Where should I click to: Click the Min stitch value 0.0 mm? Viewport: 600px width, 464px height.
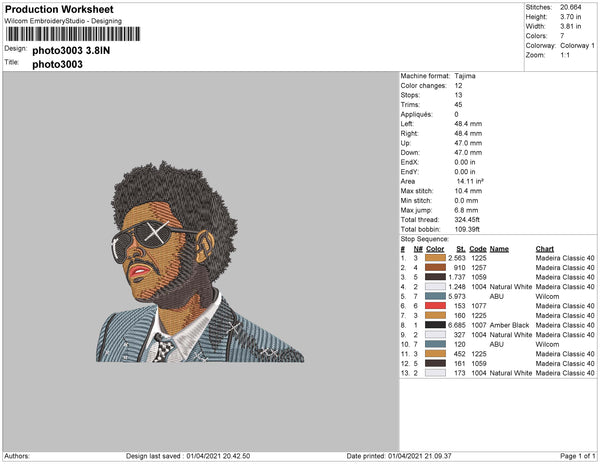(466, 200)
